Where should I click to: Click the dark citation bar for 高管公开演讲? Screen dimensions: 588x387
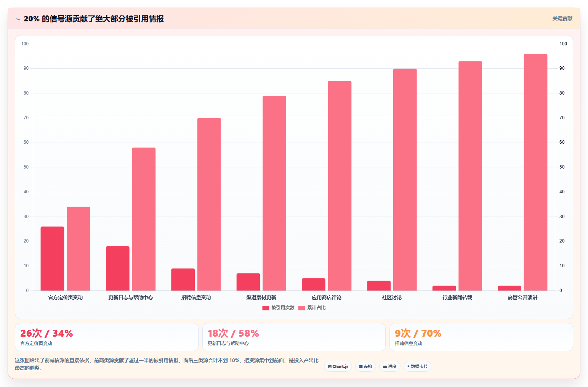click(509, 288)
